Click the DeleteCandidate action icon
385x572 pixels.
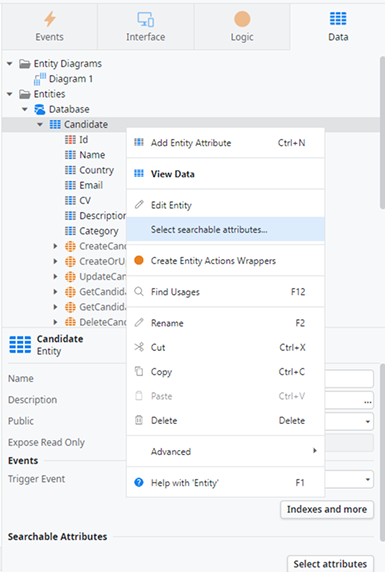70,322
